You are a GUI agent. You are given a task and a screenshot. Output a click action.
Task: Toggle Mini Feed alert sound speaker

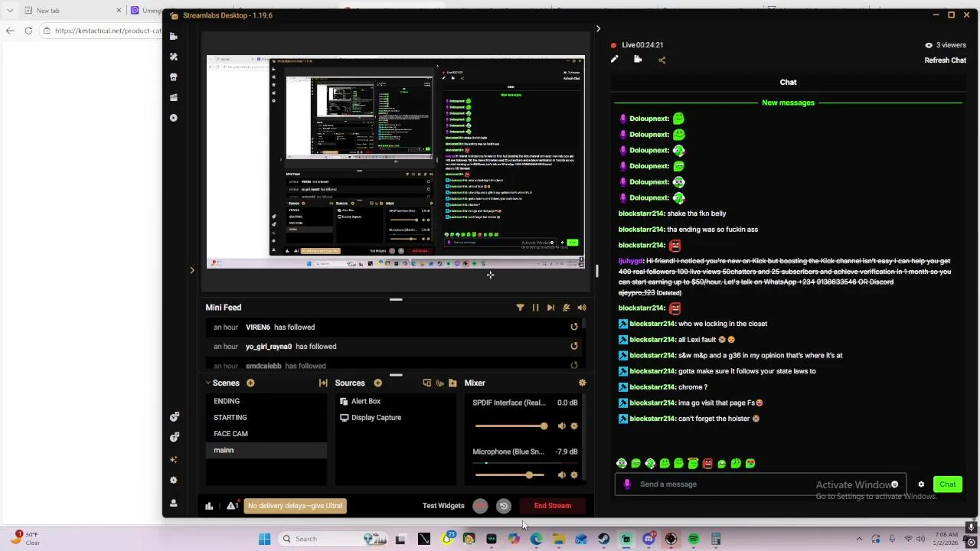(582, 308)
